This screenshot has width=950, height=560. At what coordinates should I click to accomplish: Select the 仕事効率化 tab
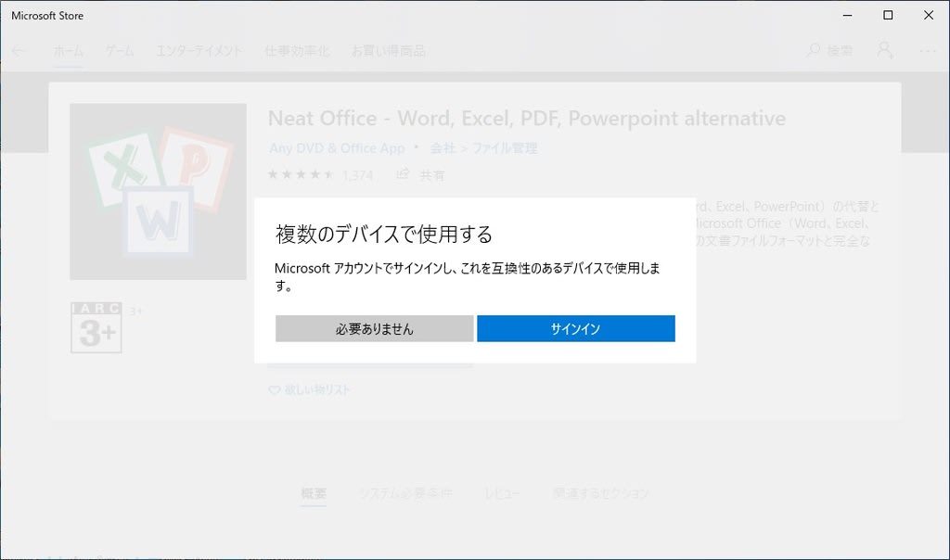pos(297,51)
